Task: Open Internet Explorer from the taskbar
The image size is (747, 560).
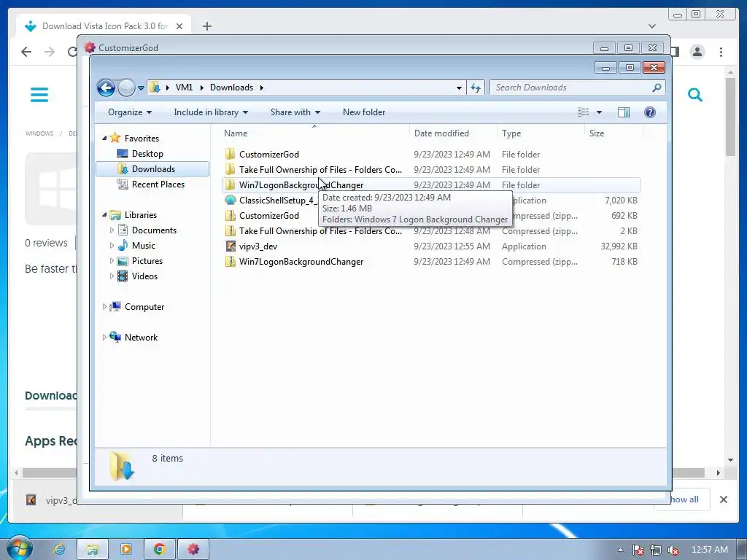Action: (x=59, y=549)
